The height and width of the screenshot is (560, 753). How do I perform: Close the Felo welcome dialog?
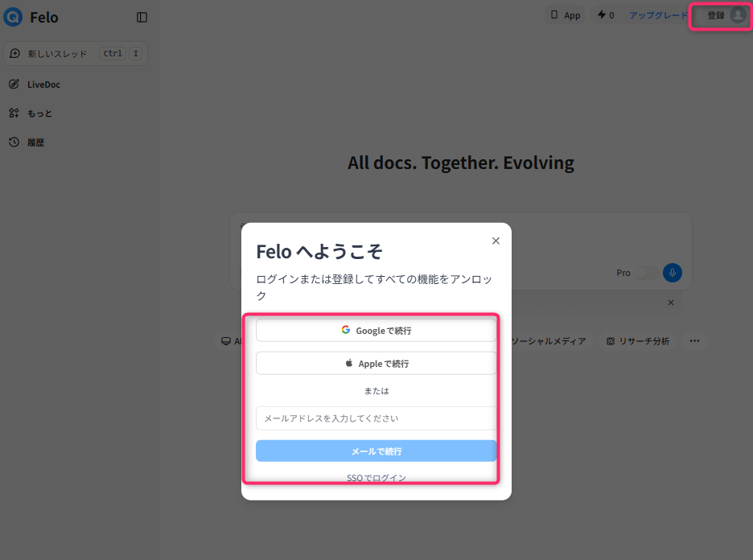click(x=496, y=241)
